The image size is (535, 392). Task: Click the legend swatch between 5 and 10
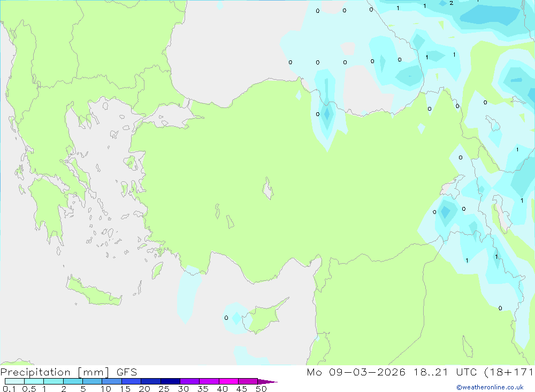tap(92, 381)
